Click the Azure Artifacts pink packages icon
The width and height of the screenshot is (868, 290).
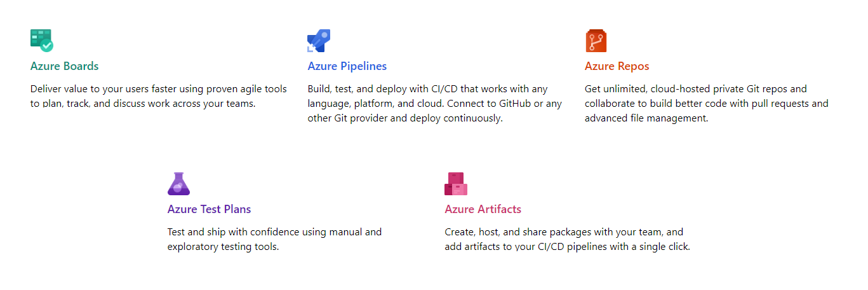[456, 184]
